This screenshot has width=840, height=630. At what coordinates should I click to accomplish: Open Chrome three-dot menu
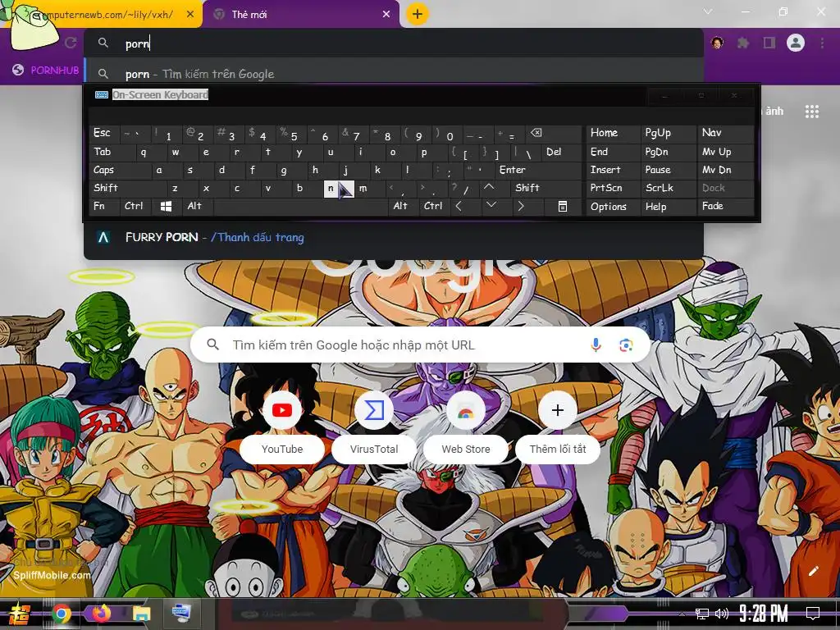pos(822,43)
